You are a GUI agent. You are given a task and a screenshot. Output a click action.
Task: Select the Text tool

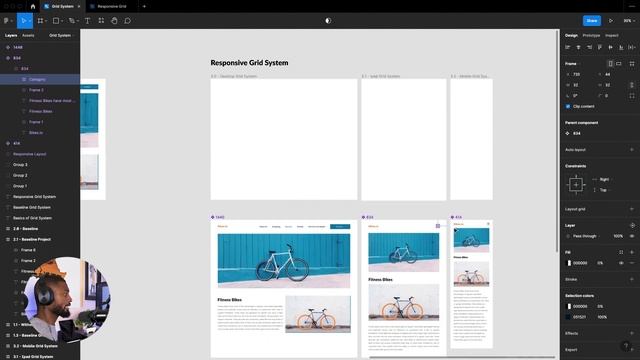pos(87,20)
